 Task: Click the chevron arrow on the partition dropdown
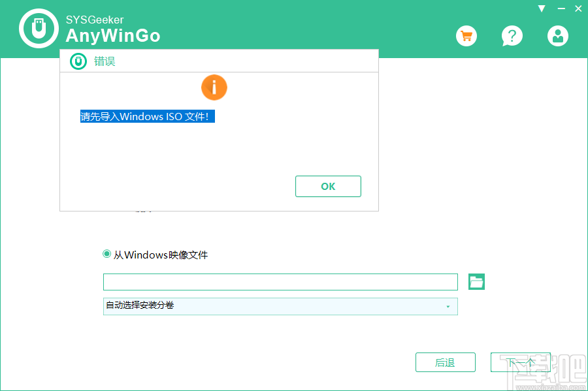click(x=448, y=306)
